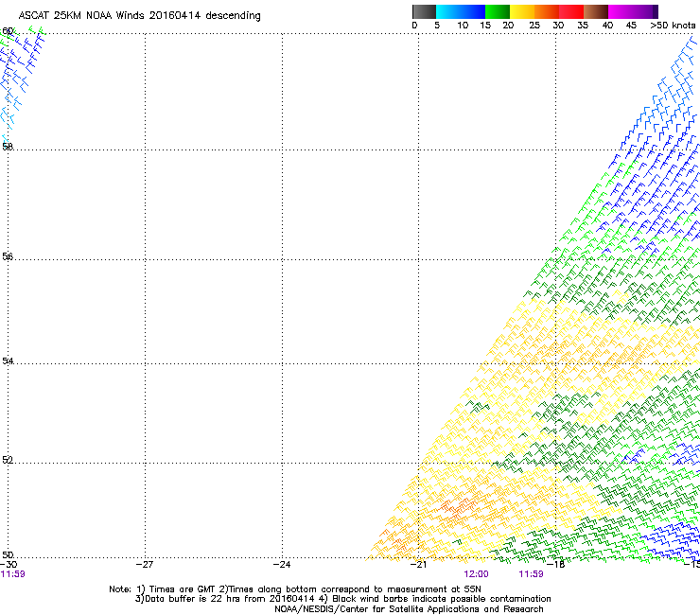Click latitude label '52' on left axis
Viewport: 700px width, 615px height.
point(8,460)
